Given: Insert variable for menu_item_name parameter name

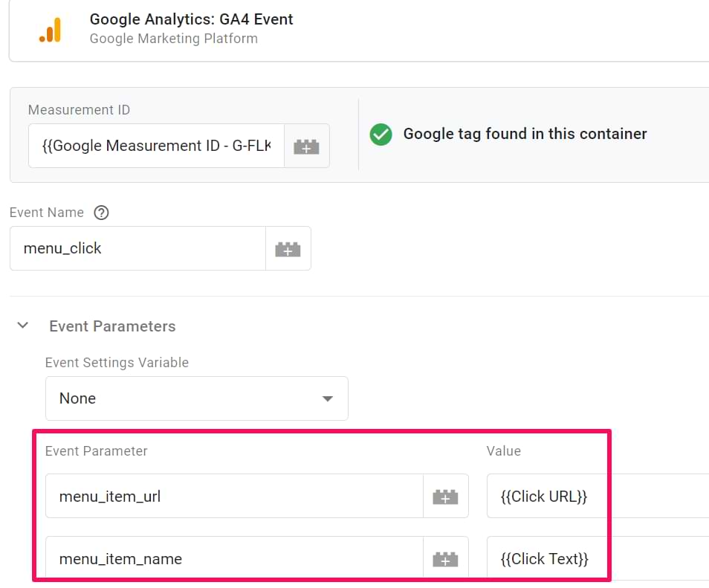Looking at the screenshot, I should 445,558.
